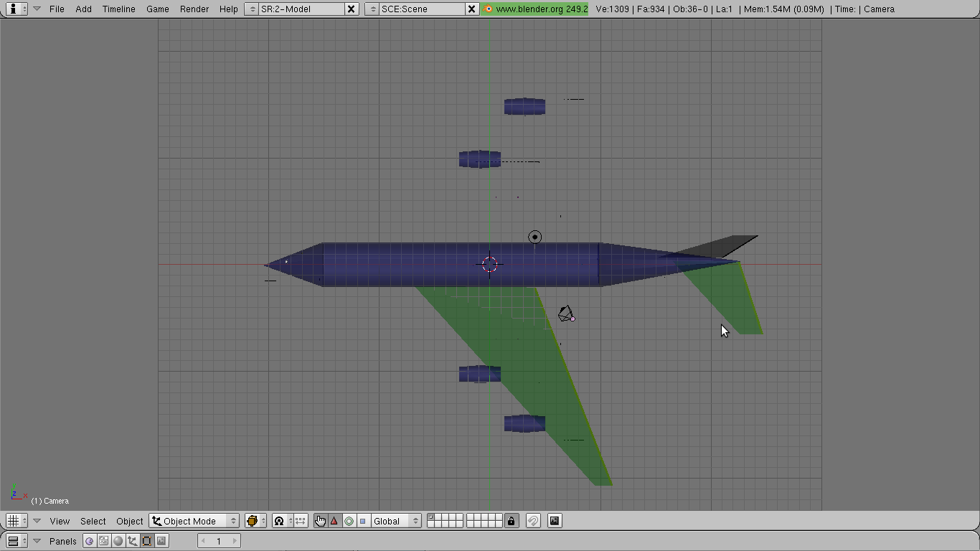
Task: Toggle the 3D transform manipulator hand
Action: click(x=320, y=521)
